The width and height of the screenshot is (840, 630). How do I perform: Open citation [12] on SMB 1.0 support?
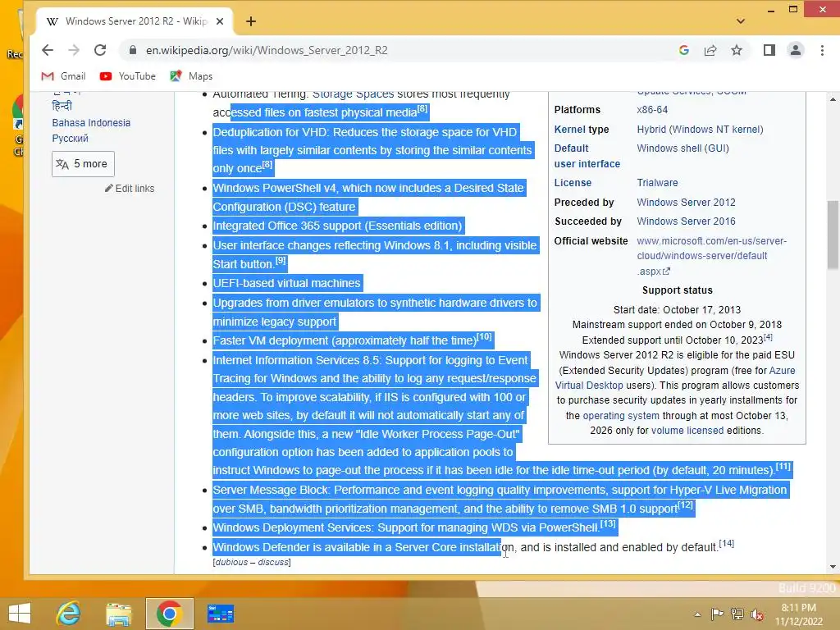pos(685,505)
